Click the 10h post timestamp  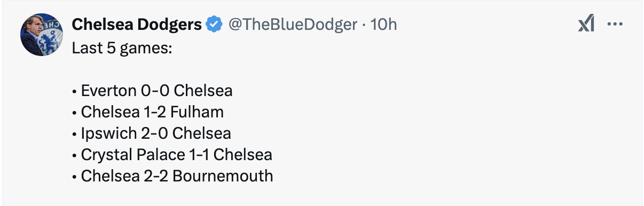point(383,24)
